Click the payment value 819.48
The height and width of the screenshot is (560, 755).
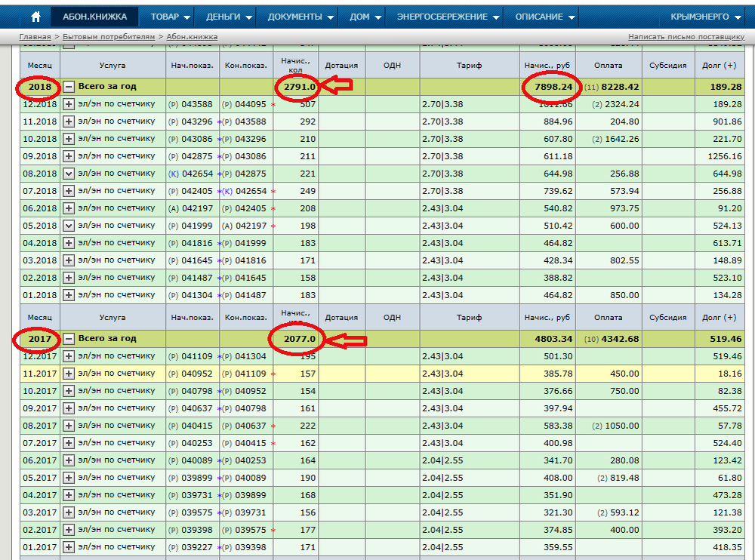(624, 478)
